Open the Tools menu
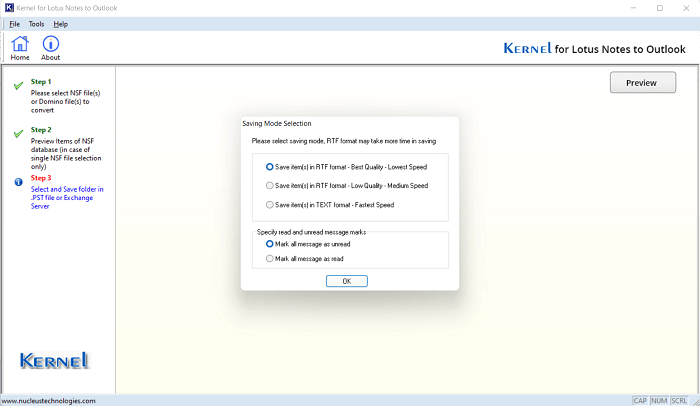This screenshot has height=406, width=700. tap(36, 24)
